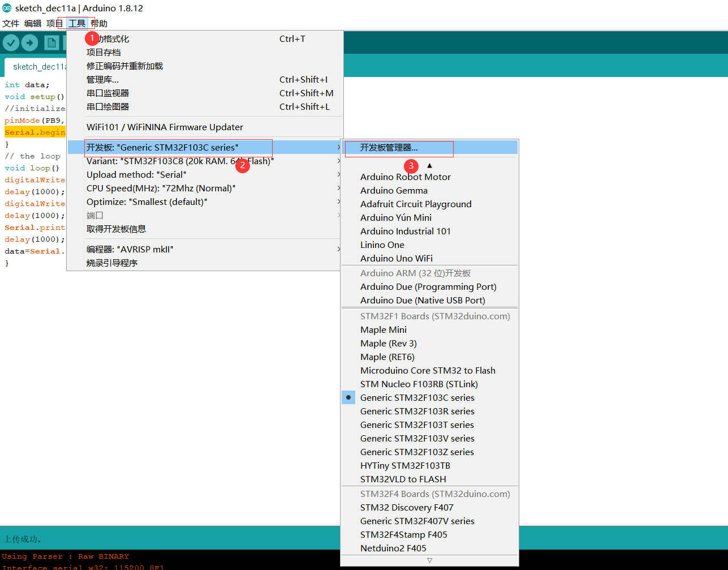
Task: Select Generic STM32F407V series
Action: (x=430, y=521)
